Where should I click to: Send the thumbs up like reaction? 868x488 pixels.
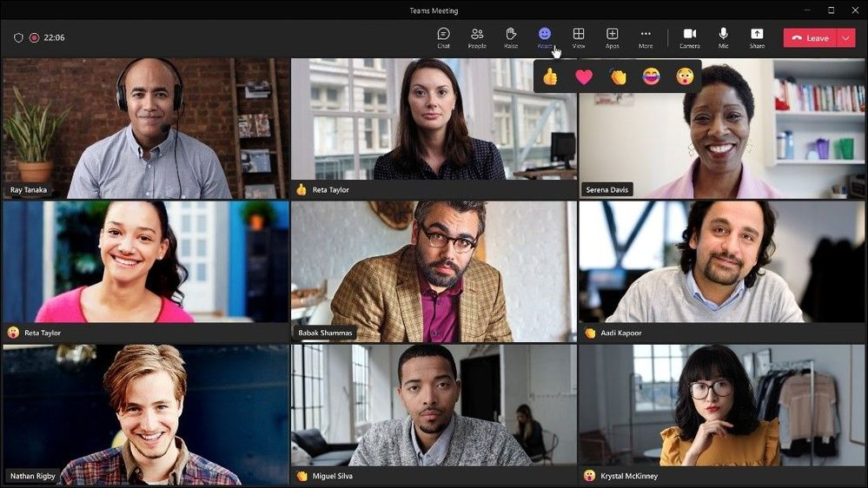click(550, 76)
